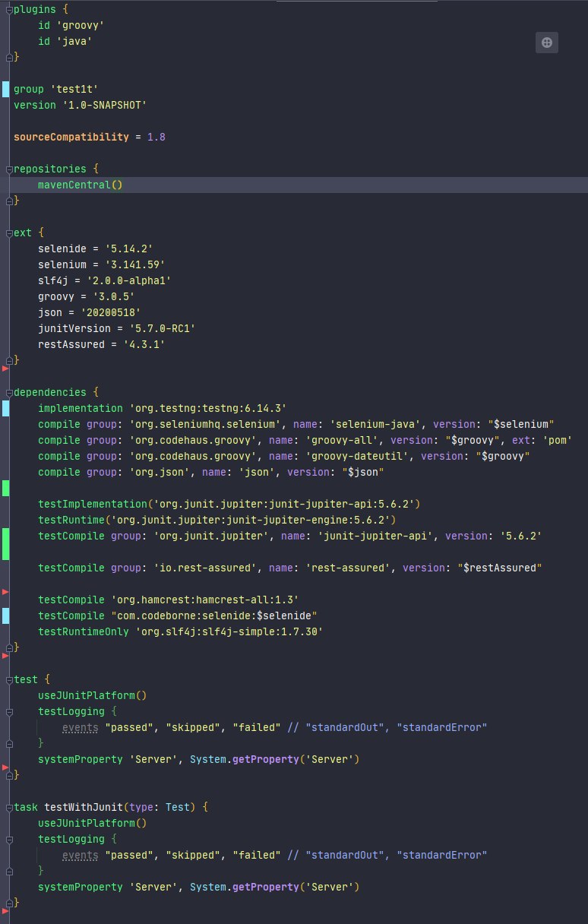Image resolution: width=588 pixels, height=924 pixels.
Task: Click the plugins keyword
Action: coord(35,9)
